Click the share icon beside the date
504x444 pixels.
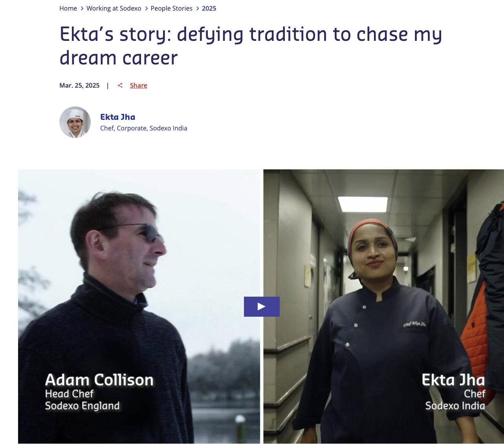(120, 85)
